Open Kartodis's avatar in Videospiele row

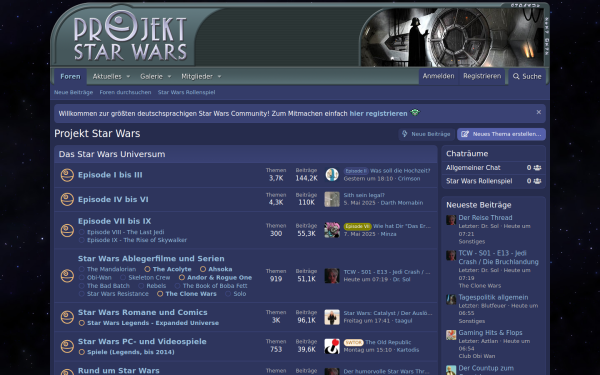coord(332,346)
